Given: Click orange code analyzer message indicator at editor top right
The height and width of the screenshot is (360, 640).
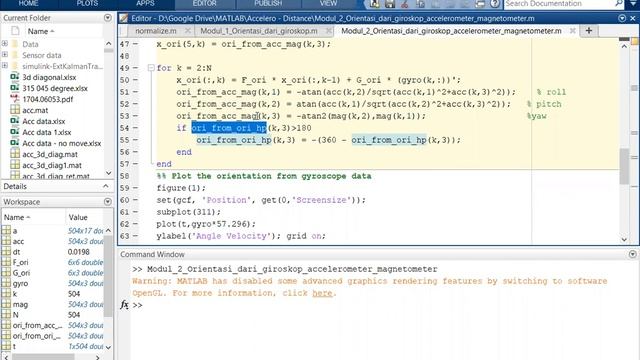Looking at the screenshot, I should 635,41.
